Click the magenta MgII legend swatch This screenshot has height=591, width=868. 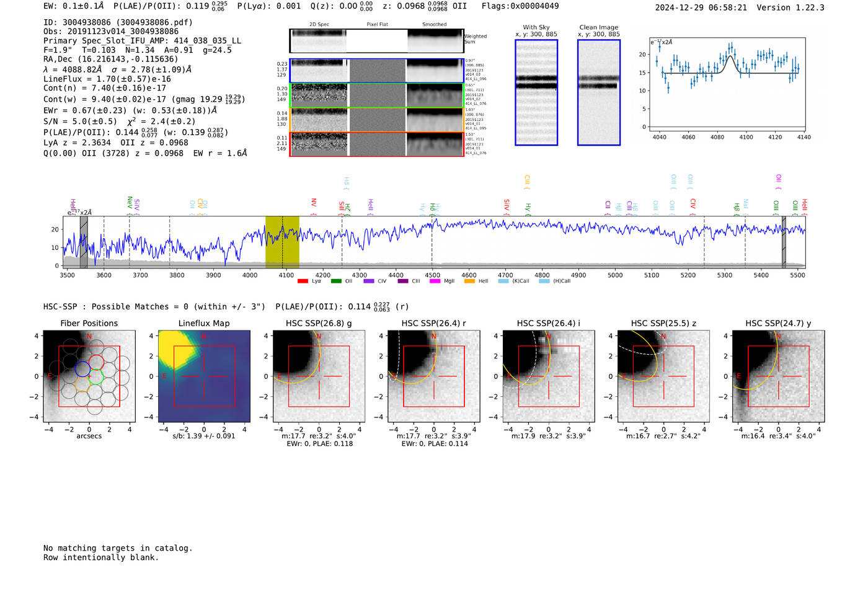click(x=435, y=281)
